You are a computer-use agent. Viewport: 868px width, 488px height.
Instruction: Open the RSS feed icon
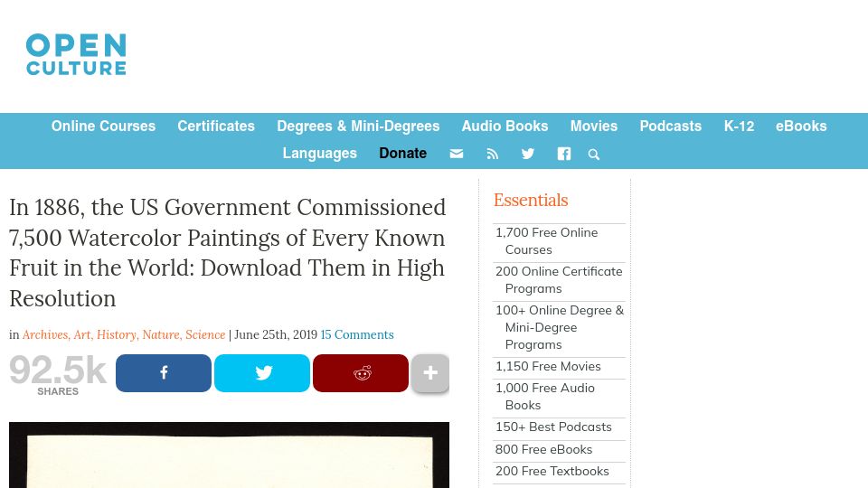click(492, 154)
